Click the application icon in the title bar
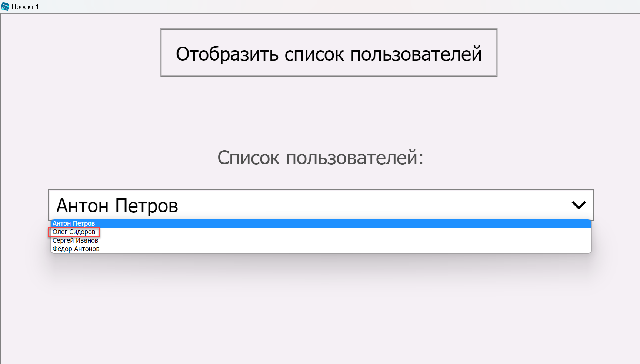This screenshot has width=640, height=364. pos(5,6)
